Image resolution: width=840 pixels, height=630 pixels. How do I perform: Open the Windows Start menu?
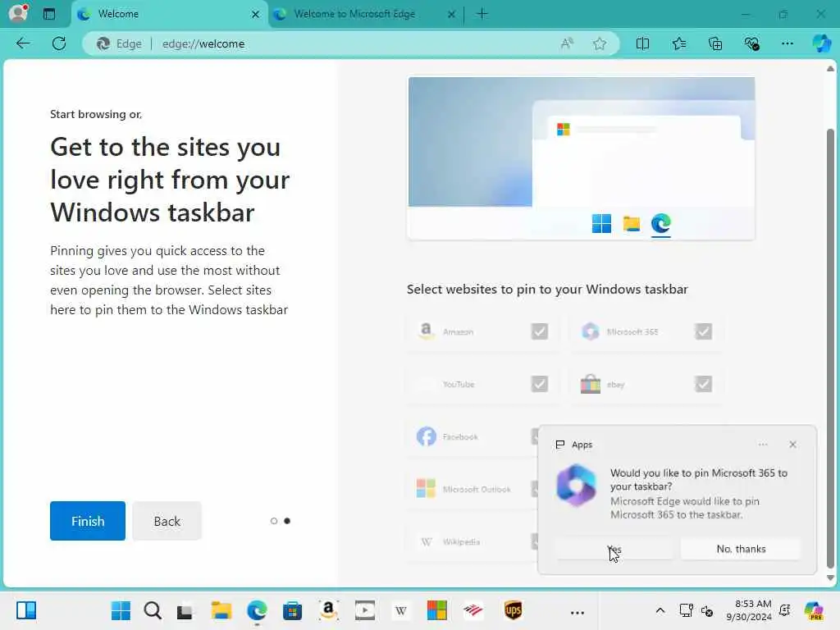[121, 610]
